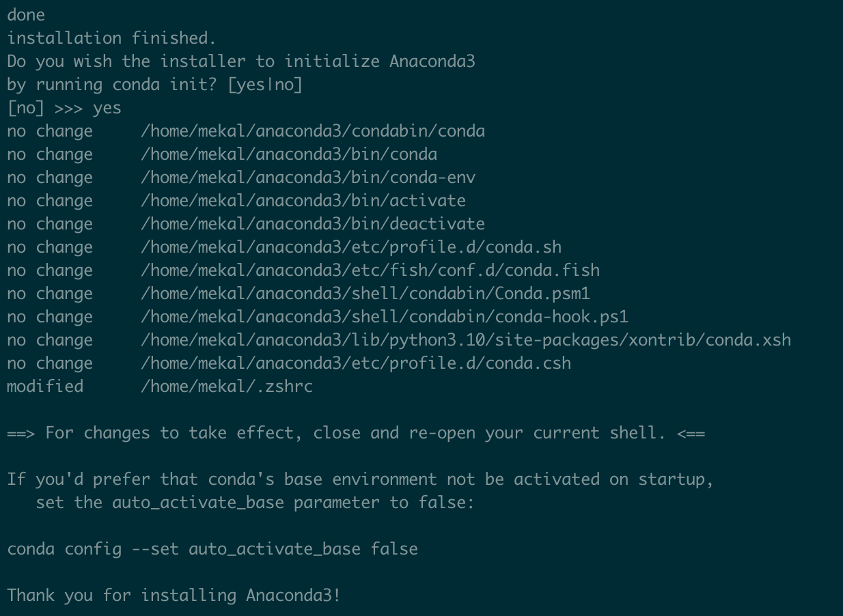Click the "yes" response after the prompt
This screenshot has width=843, height=616.
click(x=107, y=108)
